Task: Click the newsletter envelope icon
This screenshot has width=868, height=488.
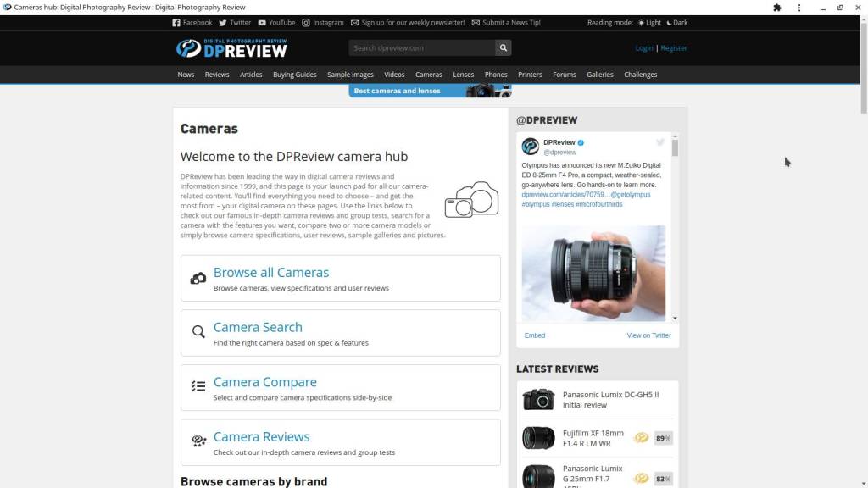Action: coord(355,23)
